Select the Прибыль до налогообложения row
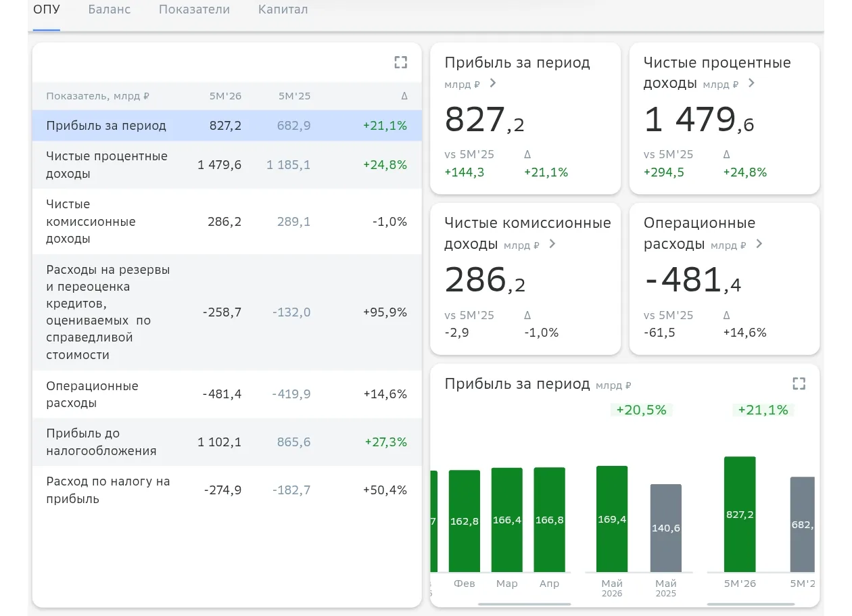The image size is (852, 616). (x=227, y=442)
